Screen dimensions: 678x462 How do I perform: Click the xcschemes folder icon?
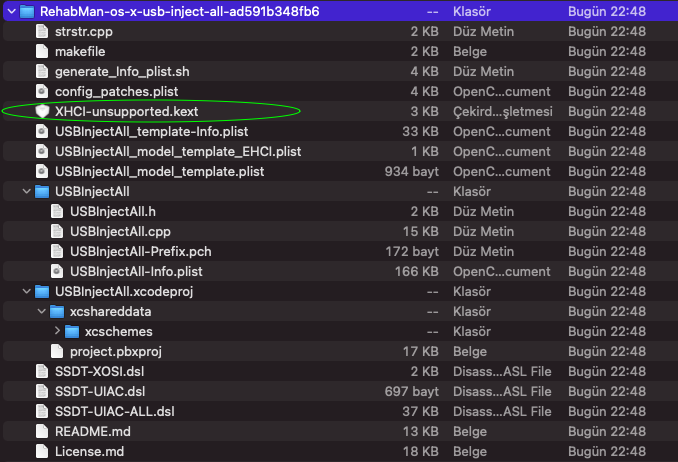(71, 331)
